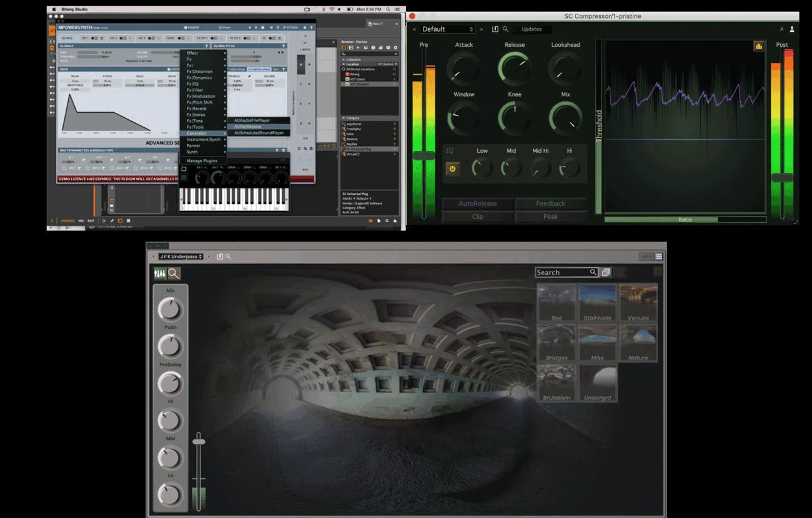Select the Stairwells category thumbnail
This screenshot has height=518, width=812.
598,303
